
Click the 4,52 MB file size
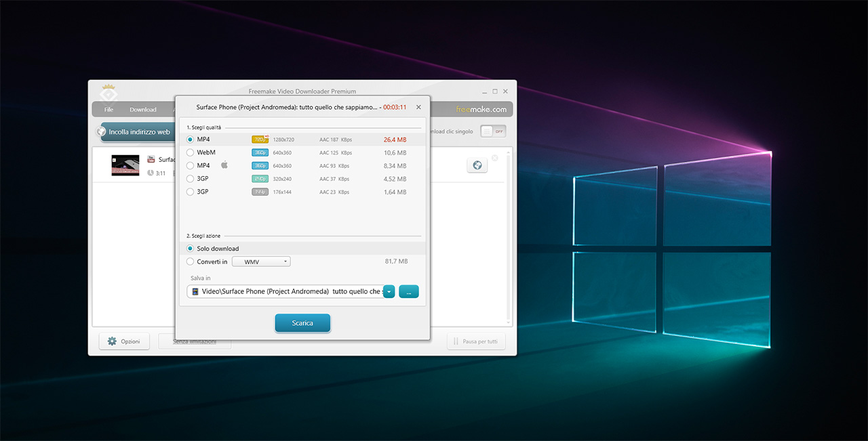pyautogui.click(x=395, y=179)
